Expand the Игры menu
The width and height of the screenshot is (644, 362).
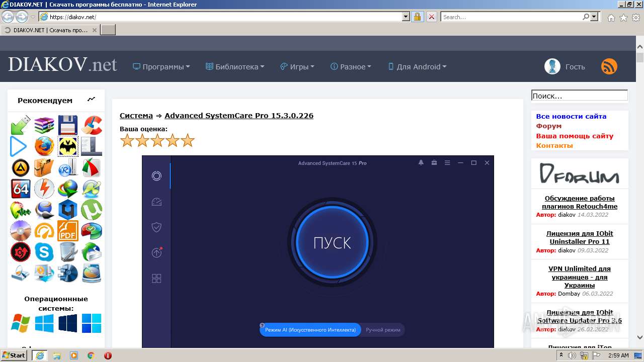[297, 66]
